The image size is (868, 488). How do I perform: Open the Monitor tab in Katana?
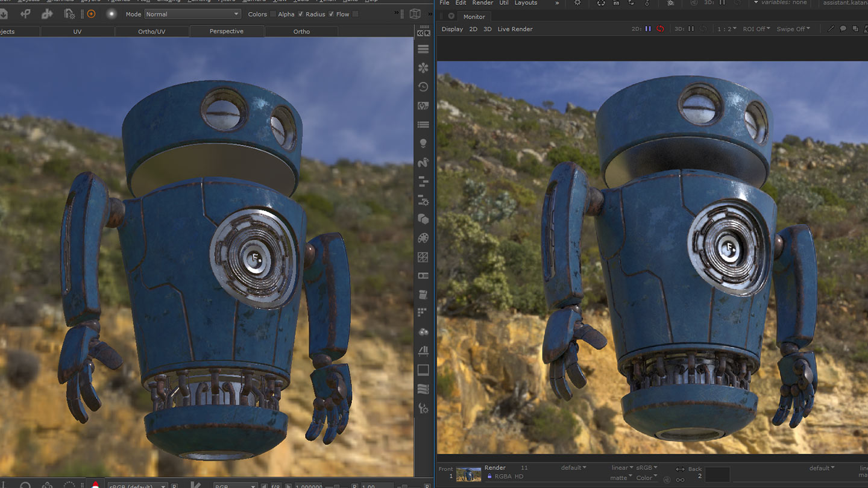coord(474,17)
